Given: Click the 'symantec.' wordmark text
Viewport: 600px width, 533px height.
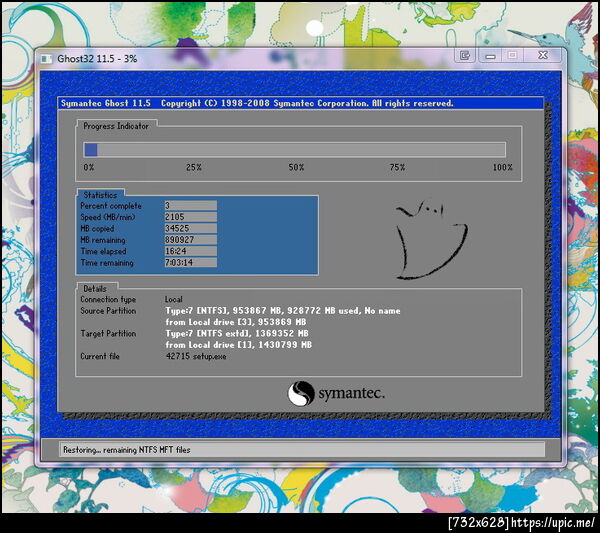Looking at the screenshot, I should tap(351, 393).
